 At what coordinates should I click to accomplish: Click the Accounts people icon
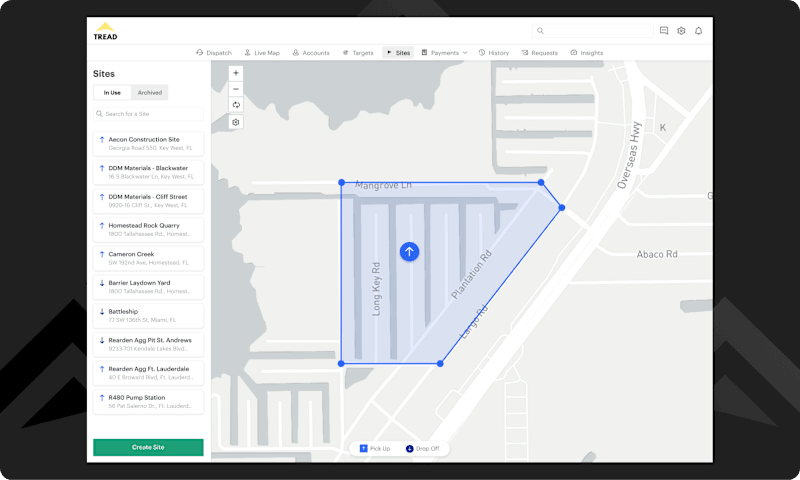pos(295,53)
